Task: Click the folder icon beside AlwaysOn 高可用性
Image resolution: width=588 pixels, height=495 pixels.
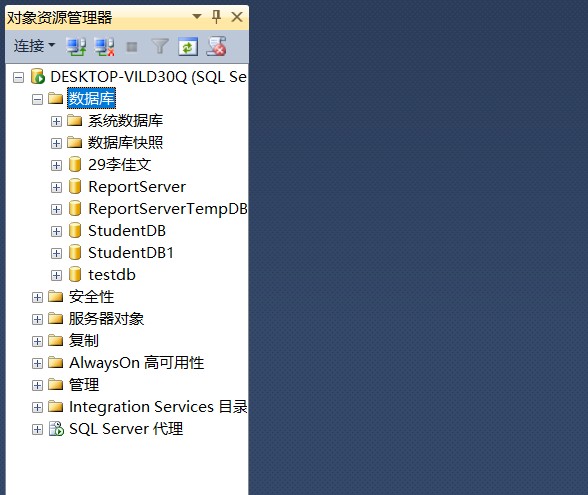Action: click(x=56, y=362)
